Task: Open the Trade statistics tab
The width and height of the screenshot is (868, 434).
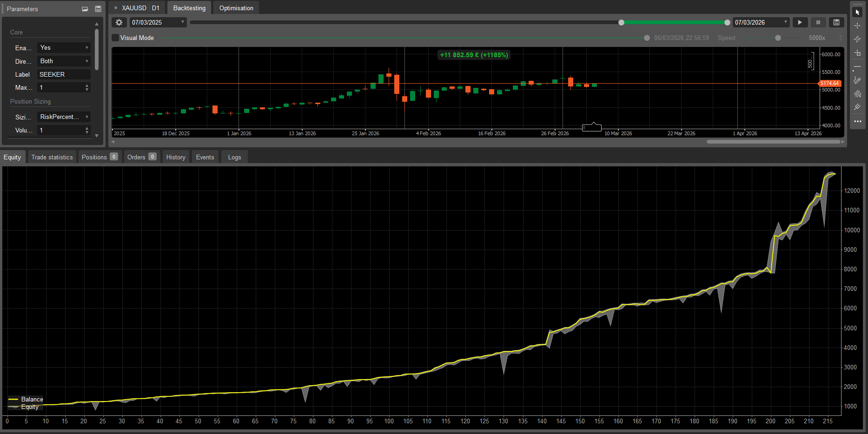Action: tap(52, 157)
